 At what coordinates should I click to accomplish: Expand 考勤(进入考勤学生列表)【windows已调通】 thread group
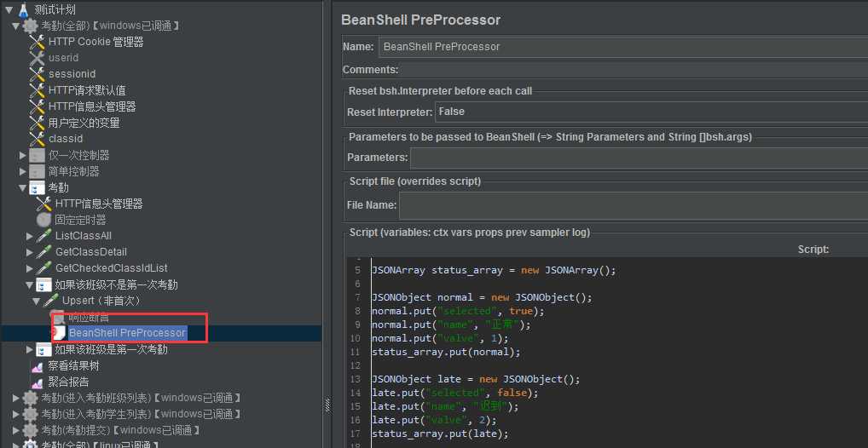[16, 414]
